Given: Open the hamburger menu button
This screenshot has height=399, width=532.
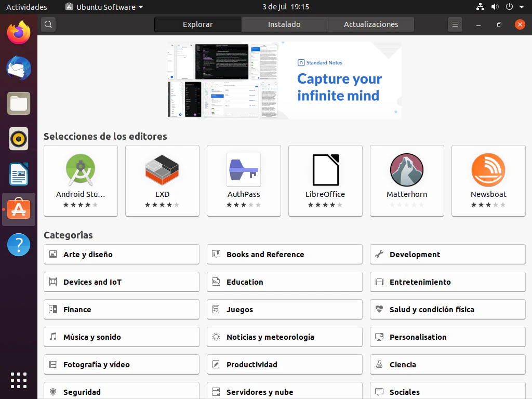Looking at the screenshot, I should [x=455, y=24].
